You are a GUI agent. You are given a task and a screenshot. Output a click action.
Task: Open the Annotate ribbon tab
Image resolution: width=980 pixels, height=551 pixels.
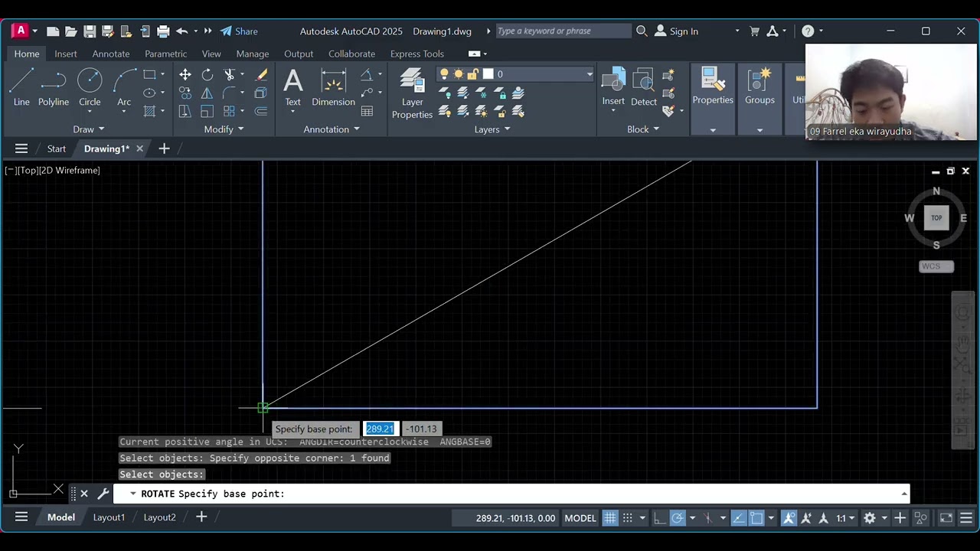point(111,54)
